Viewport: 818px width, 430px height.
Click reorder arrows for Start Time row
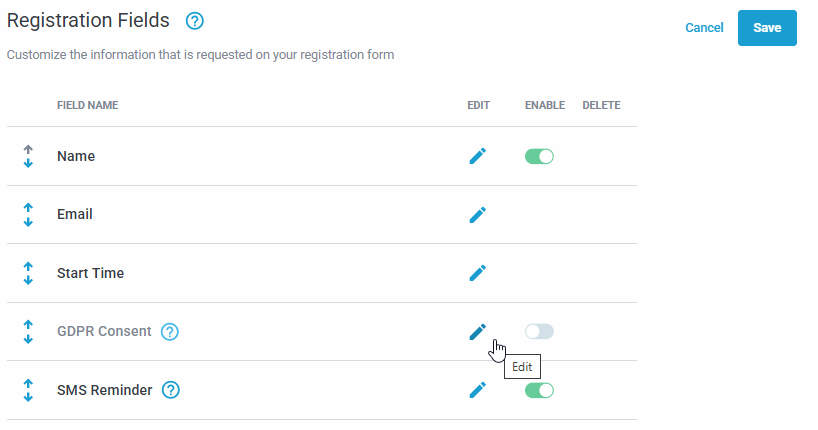click(28, 272)
